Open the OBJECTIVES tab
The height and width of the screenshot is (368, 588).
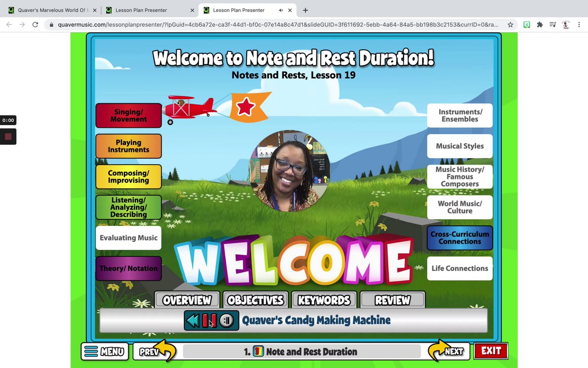[256, 300]
